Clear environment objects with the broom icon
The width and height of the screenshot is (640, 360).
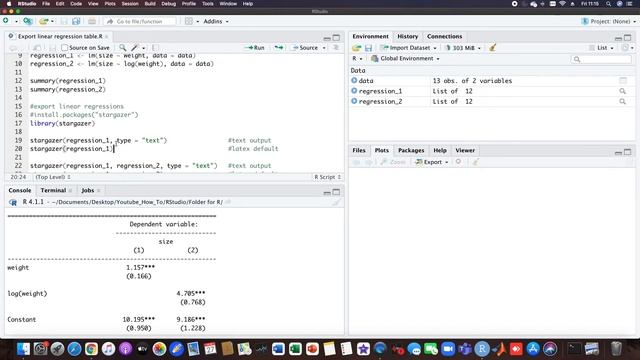pyautogui.click(x=493, y=48)
